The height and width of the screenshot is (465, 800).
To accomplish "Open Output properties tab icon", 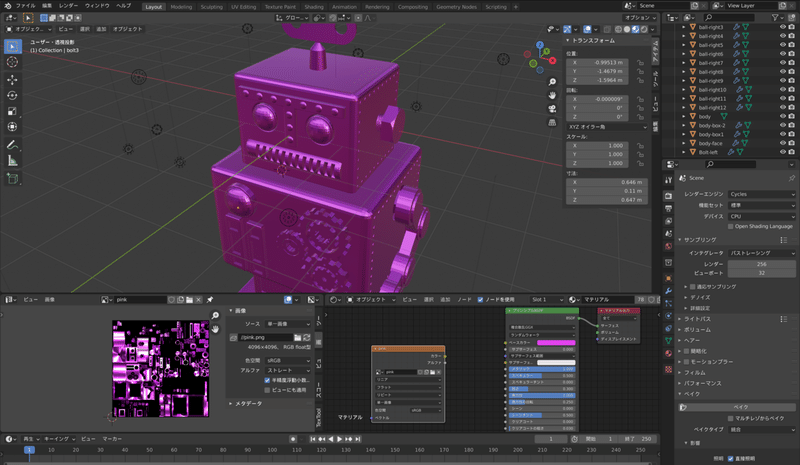I will [x=668, y=208].
